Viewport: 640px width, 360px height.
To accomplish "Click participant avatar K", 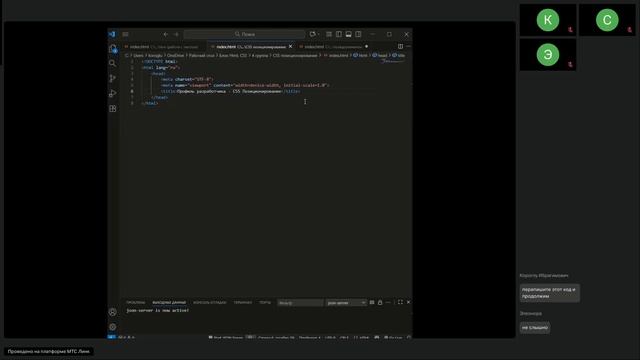I will pos(548,20).
